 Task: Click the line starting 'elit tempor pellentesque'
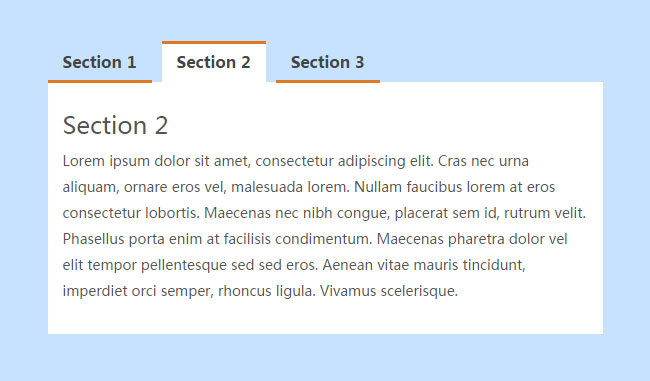coord(294,265)
